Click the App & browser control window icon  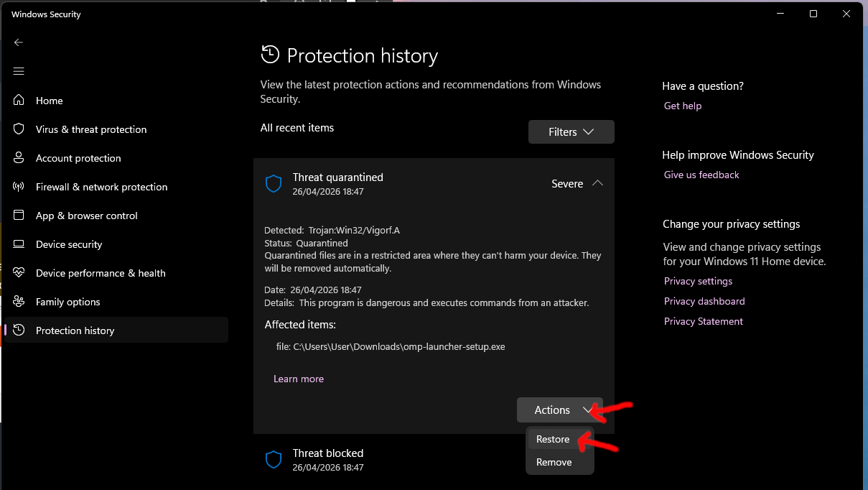(x=19, y=216)
